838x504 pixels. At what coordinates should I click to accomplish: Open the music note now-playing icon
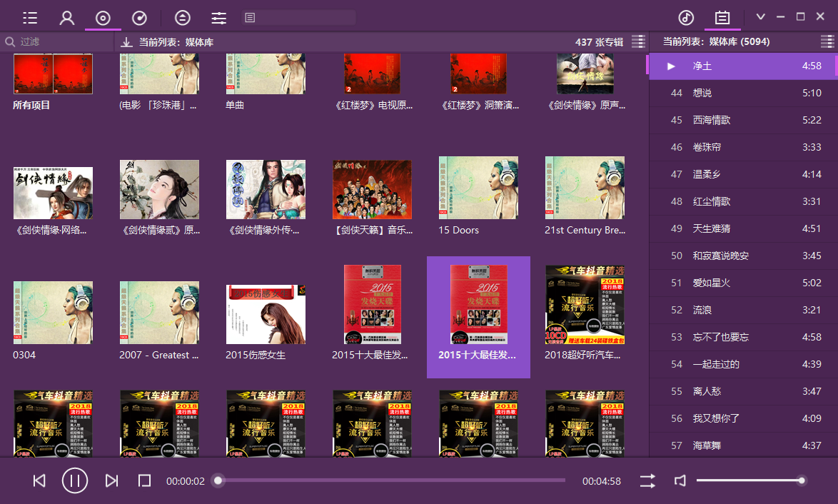point(686,18)
